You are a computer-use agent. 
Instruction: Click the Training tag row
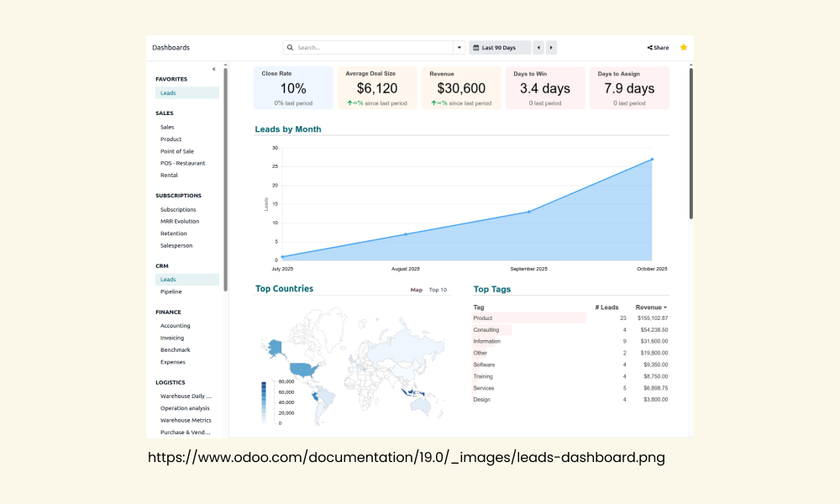point(570,376)
